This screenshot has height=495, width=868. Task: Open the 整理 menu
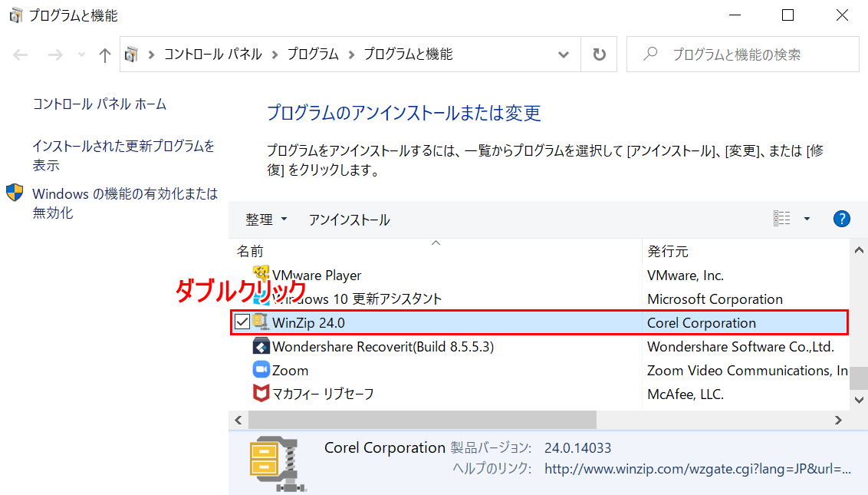pos(266,219)
